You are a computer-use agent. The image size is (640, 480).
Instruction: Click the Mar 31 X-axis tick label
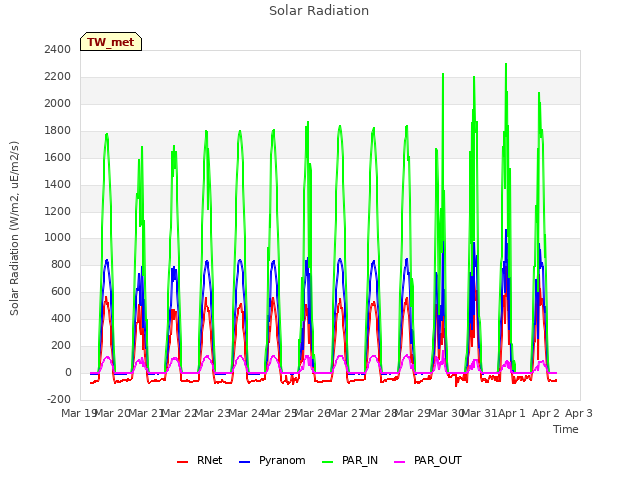[480, 413]
